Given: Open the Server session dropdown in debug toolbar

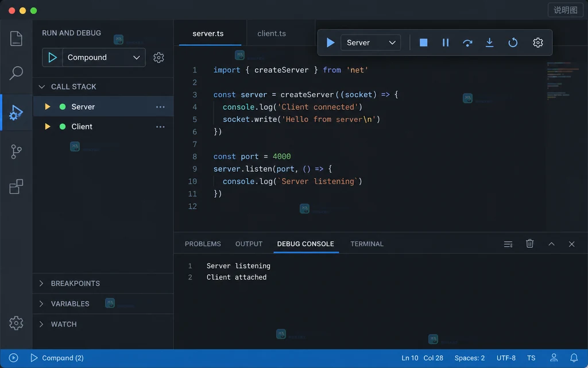Looking at the screenshot, I should coord(370,43).
